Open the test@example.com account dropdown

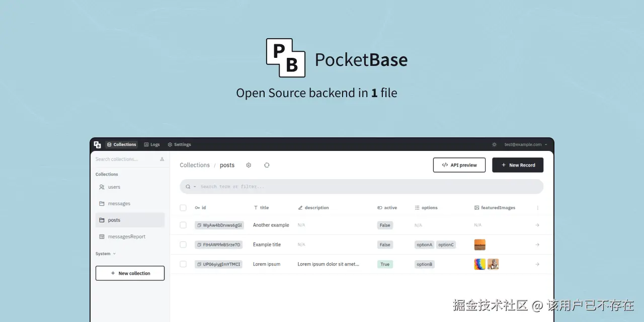coord(526,144)
